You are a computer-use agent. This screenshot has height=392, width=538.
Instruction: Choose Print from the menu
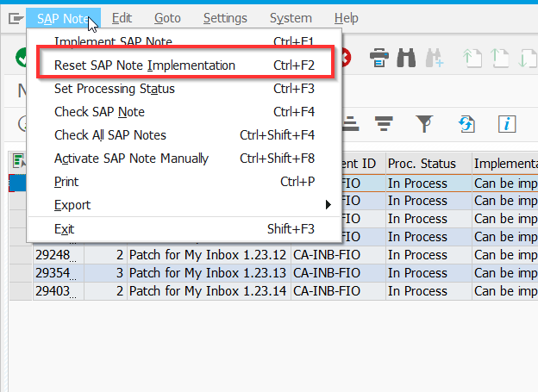[x=185, y=182]
